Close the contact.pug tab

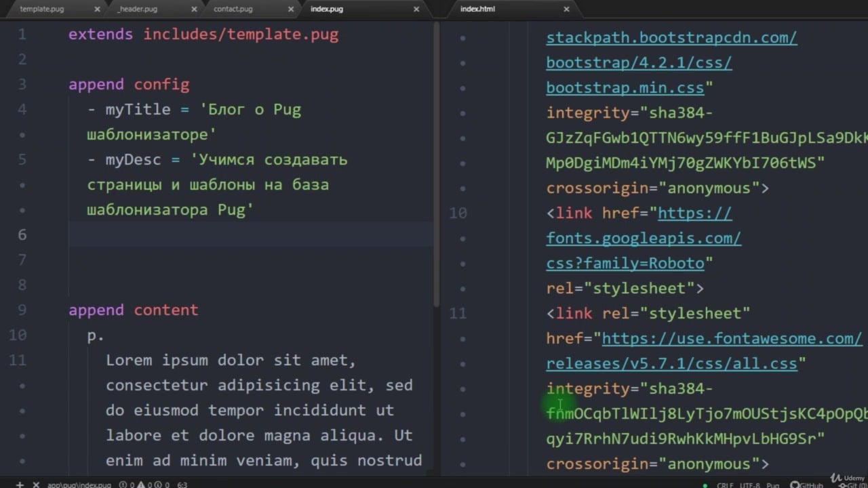tap(292, 9)
